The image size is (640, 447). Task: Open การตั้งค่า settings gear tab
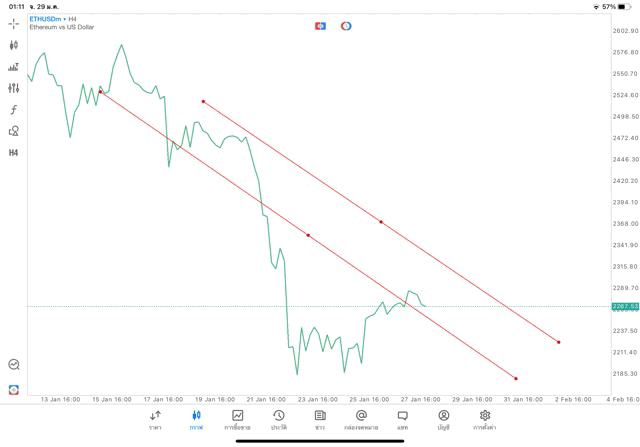485,419
